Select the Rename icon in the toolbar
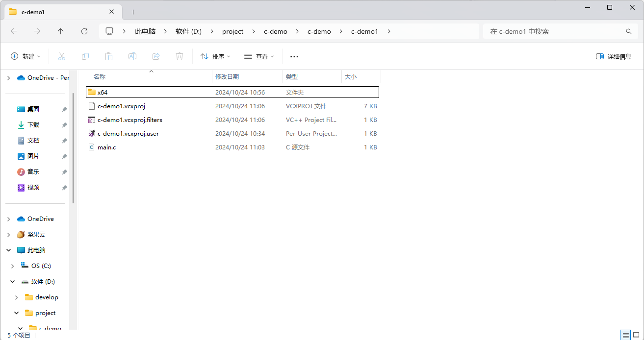The width and height of the screenshot is (644, 340). [x=132, y=56]
